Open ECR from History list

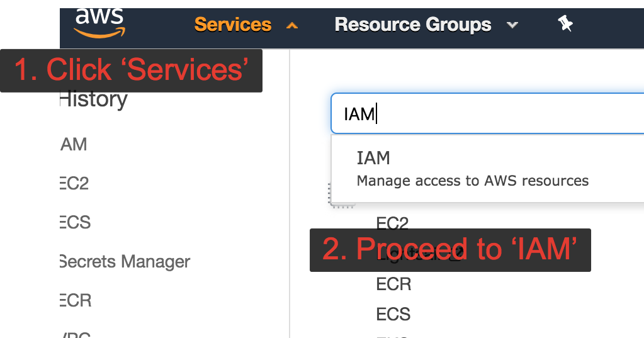point(76,300)
